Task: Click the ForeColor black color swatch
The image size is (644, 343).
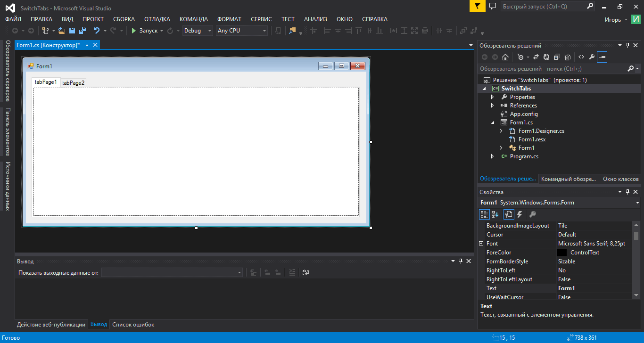Action: (562, 253)
